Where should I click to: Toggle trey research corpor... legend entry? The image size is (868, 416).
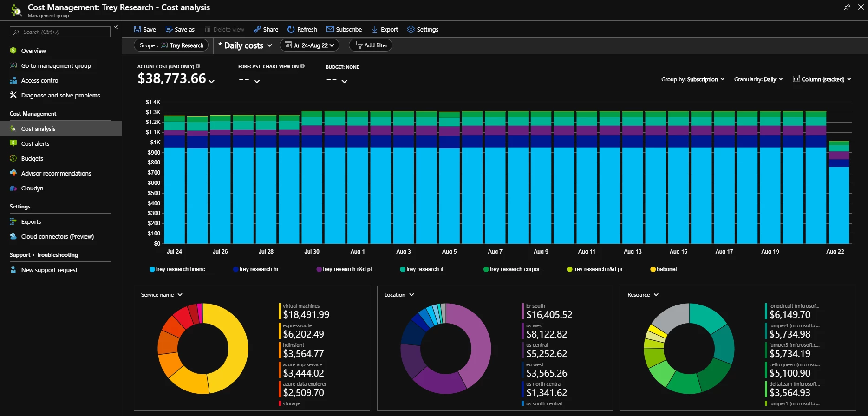(514, 269)
